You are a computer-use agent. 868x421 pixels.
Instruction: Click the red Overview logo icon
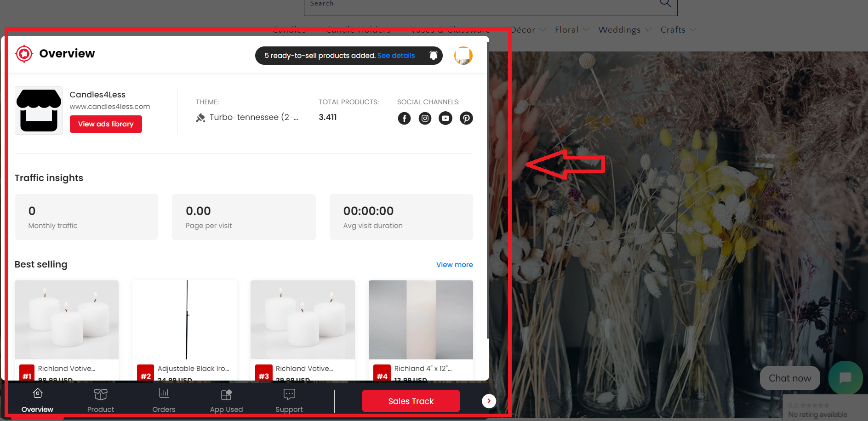click(24, 54)
